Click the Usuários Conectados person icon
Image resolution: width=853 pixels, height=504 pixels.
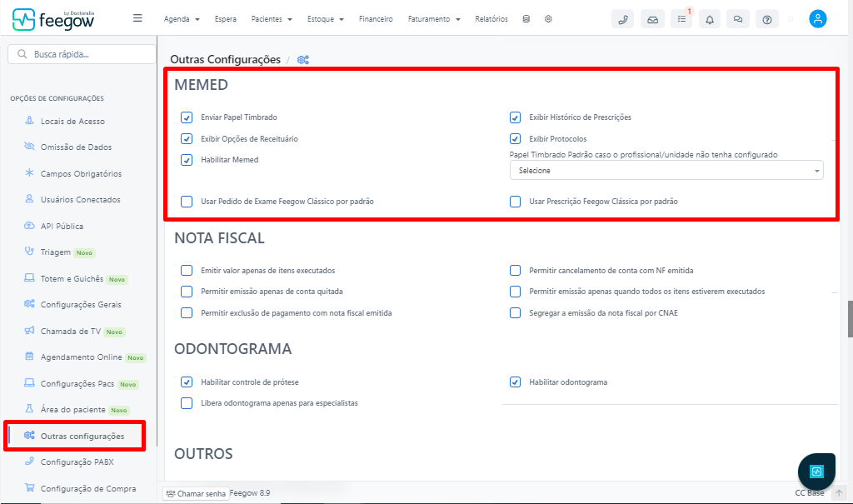pos(29,198)
